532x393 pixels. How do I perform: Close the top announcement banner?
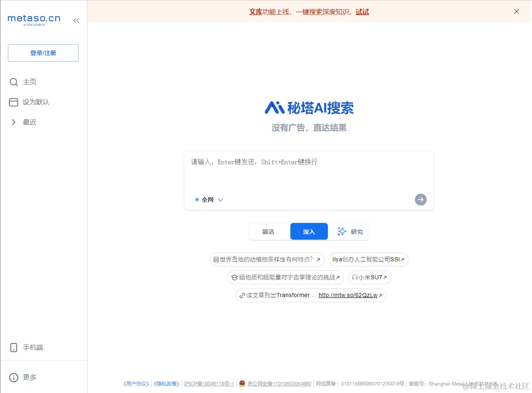coord(517,12)
